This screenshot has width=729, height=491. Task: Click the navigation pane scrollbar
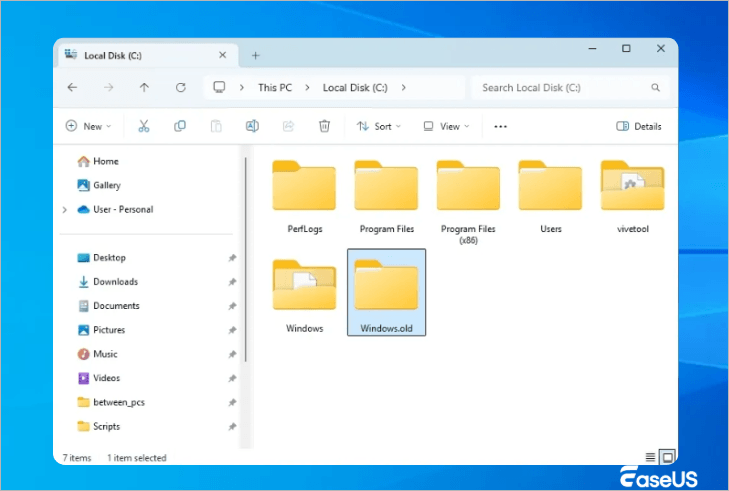click(245, 259)
